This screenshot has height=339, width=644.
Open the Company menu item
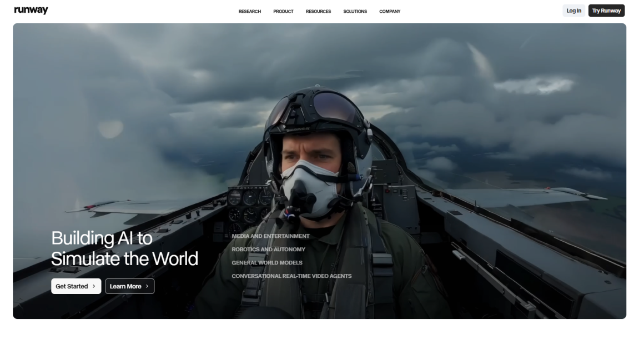click(x=390, y=11)
